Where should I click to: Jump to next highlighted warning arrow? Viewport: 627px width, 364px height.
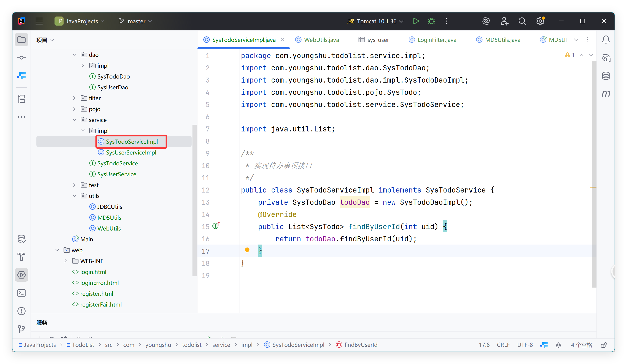pyautogui.click(x=591, y=55)
